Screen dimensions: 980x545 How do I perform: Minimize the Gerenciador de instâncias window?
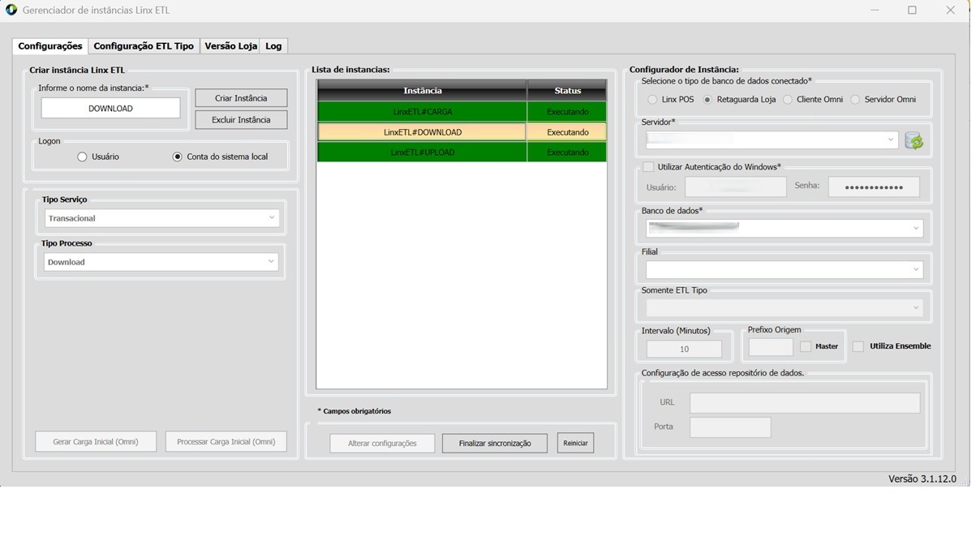point(875,11)
